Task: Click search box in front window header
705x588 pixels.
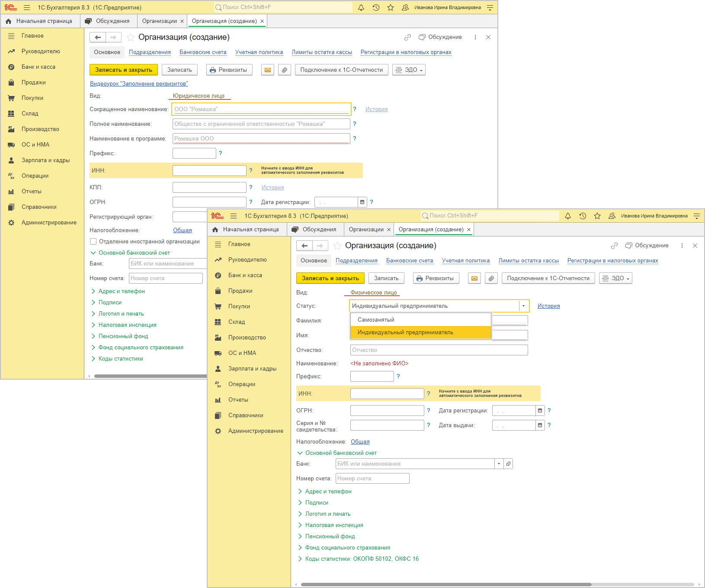Action: coord(490,216)
